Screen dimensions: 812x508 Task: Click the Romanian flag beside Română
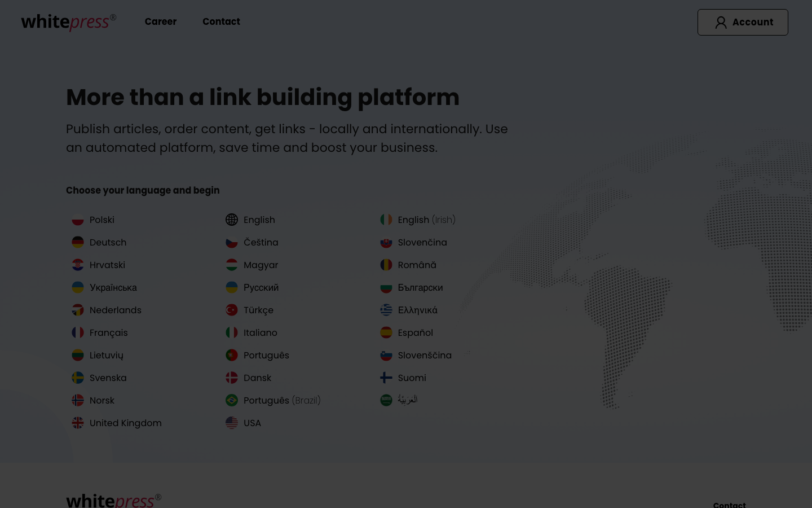point(386,265)
